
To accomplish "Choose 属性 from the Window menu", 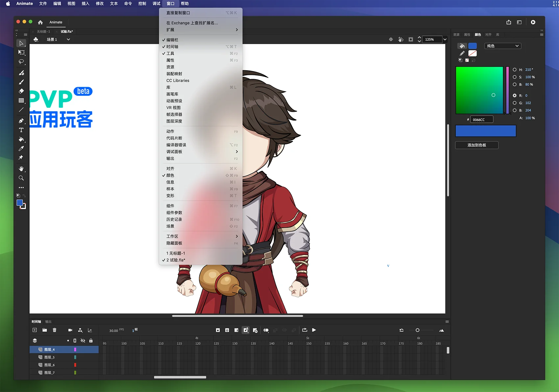I will 201,60.
